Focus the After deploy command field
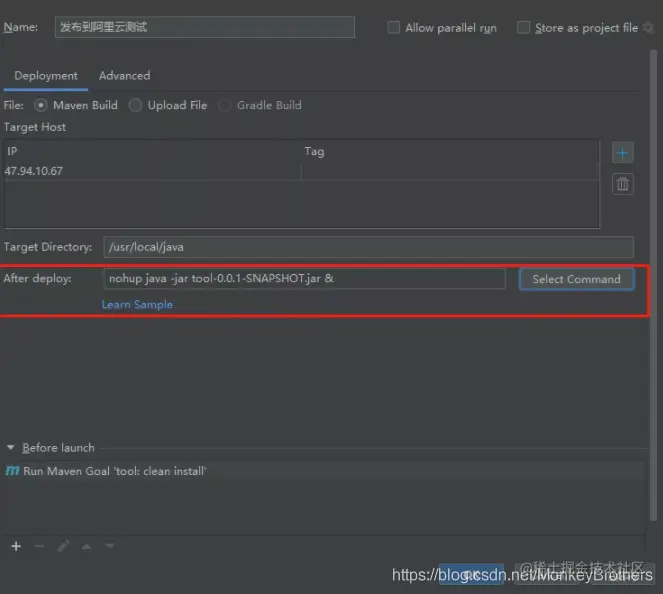663x594 pixels. [304, 279]
